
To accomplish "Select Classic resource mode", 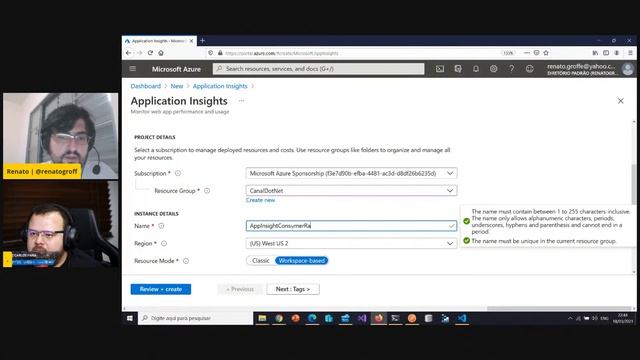I will coord(260,260).
